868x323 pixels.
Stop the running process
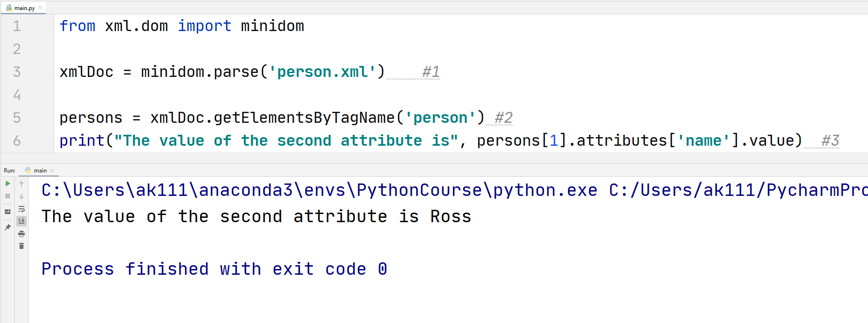[x=8, y=196]
